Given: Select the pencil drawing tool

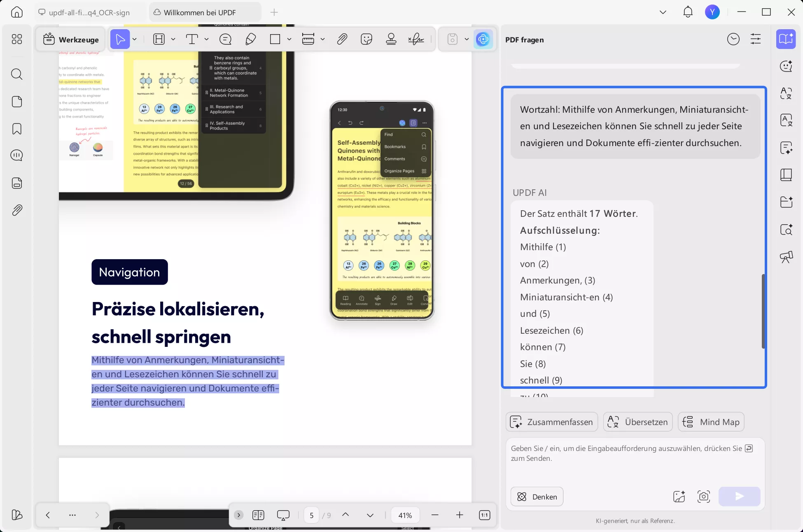Looking at the screenshot, I should click(250, 39).
